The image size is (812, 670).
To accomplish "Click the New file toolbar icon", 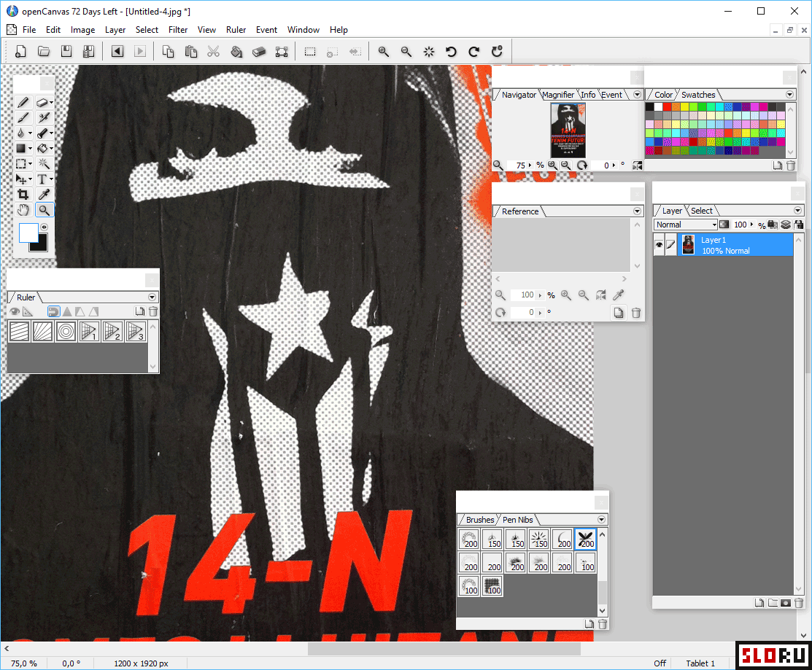I will click(20, 51).
